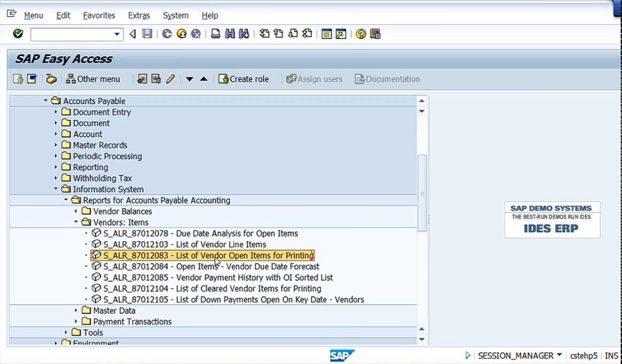The width and height of the screenshot is (622, 364).
Task: Click the tree scrollbar bottom down arrow
Action: [421, 339]
